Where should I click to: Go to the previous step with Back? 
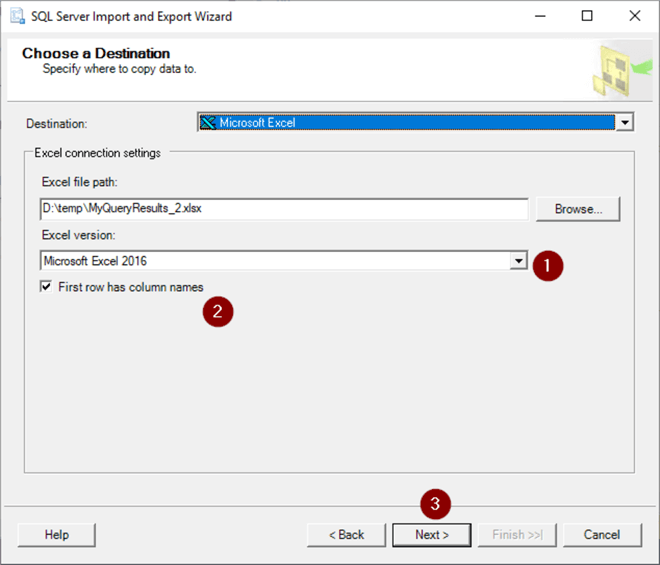click(x=346, y=535)
